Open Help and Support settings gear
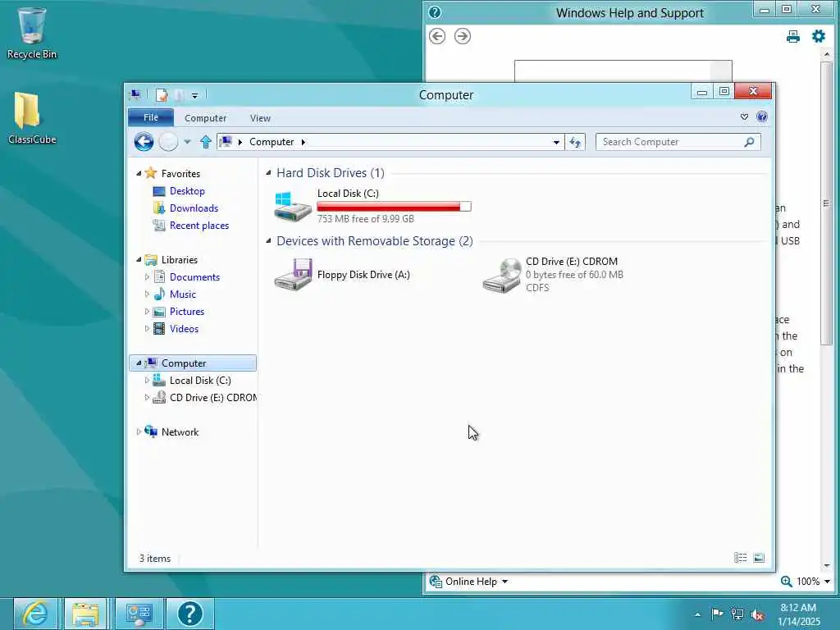The image size is (840, 630). click(x=819, y=36)
